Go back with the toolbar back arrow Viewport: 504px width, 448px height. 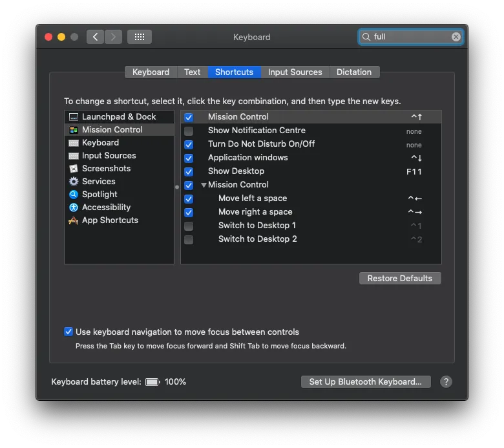tap(96, 37)
